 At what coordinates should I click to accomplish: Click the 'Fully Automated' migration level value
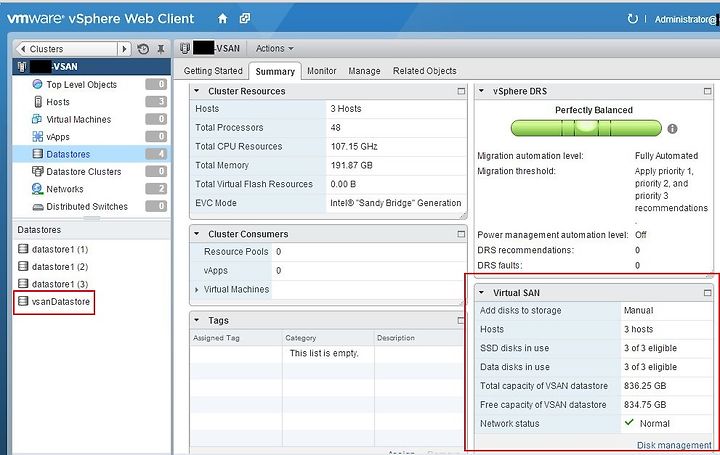[x=666, y=156]
